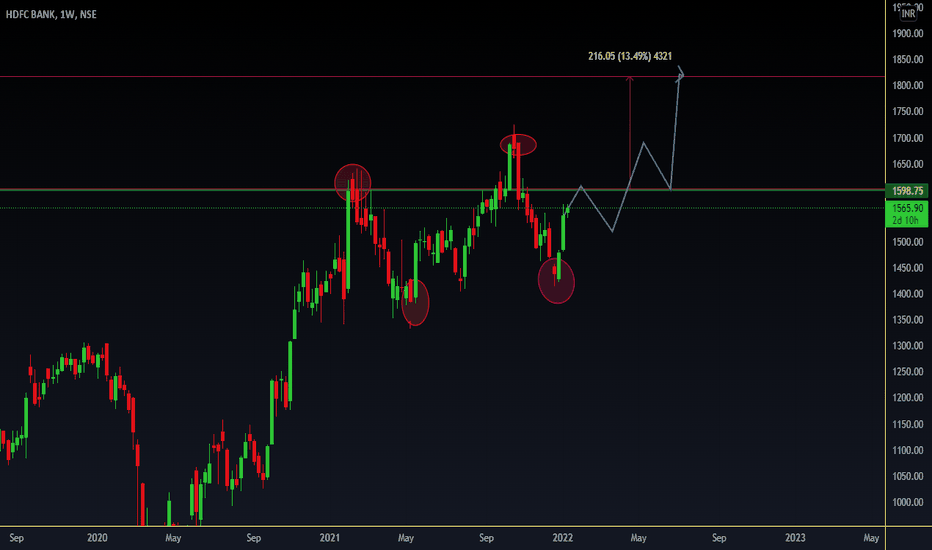The width and height of the screenshot is (932, 550).
Task: Click the 2022 label on time axis
Action: pos(562,538)
